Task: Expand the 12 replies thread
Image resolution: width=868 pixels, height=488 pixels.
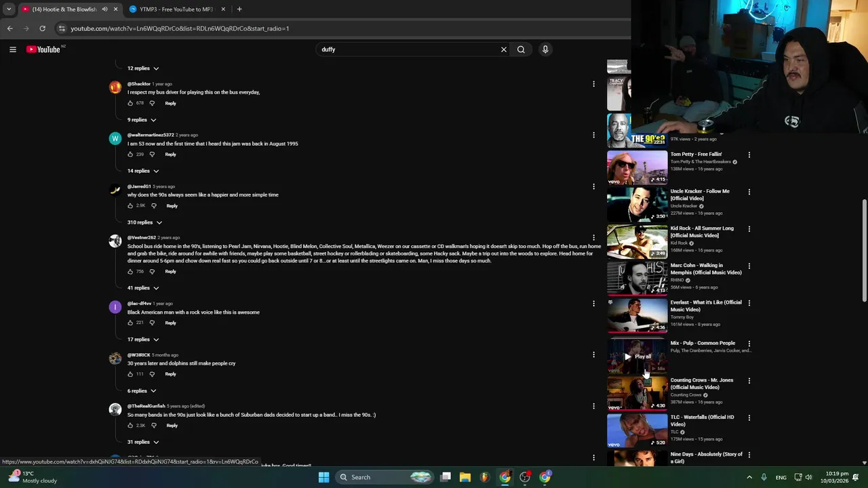Action: pyautogui.click(x=143, y=68)
